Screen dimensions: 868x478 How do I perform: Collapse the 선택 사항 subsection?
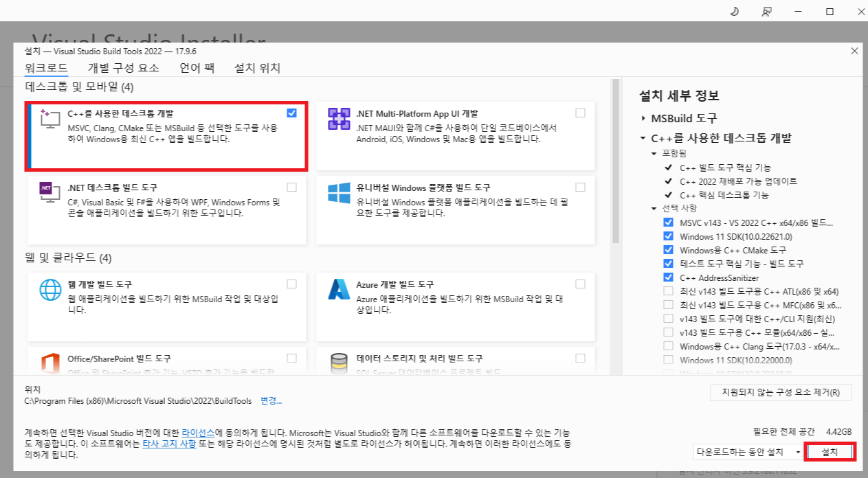pyautogui.click(x=654, y=208)
